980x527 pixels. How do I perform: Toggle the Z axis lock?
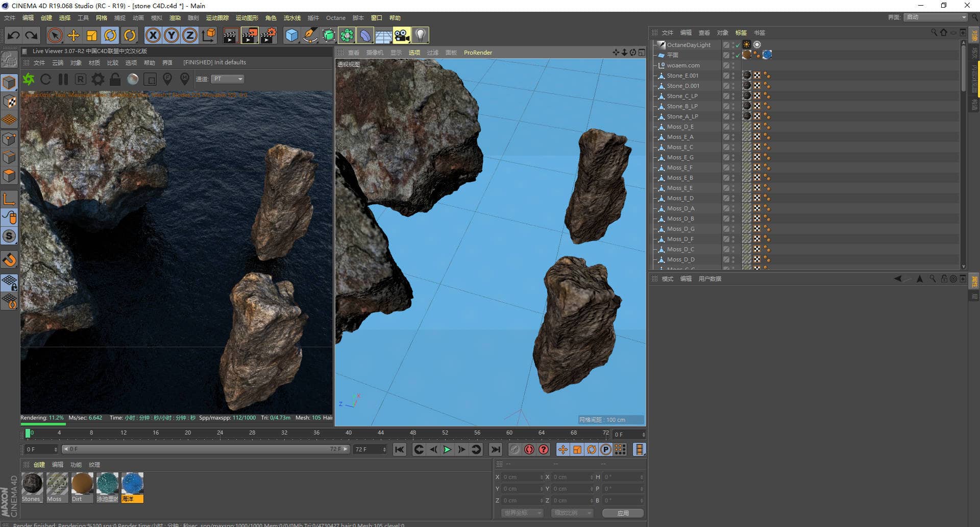click(x=190, y=35)
